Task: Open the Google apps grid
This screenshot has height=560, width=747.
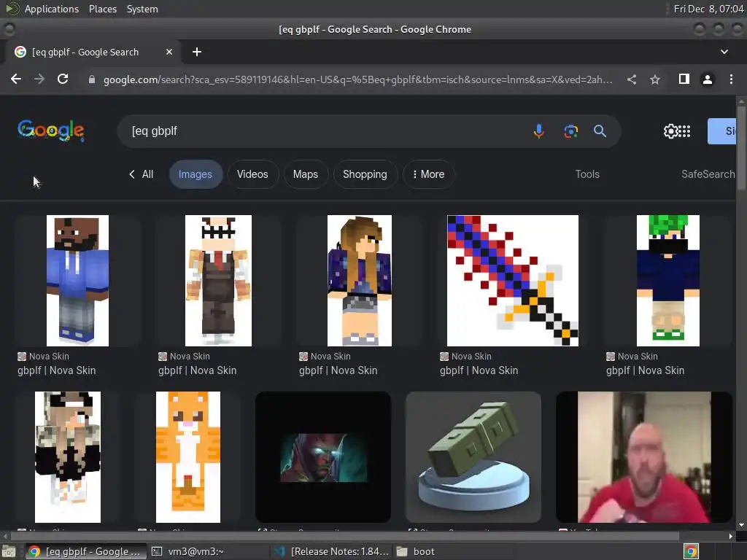Action: coord(684,131)
